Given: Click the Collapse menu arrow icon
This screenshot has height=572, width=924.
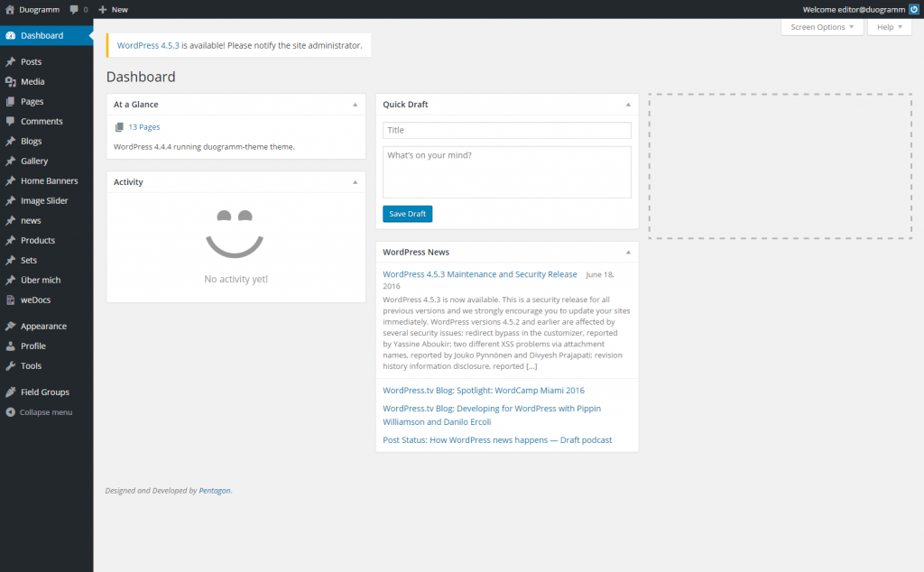Looking at the screenshot, I should (x=10, y=412).
